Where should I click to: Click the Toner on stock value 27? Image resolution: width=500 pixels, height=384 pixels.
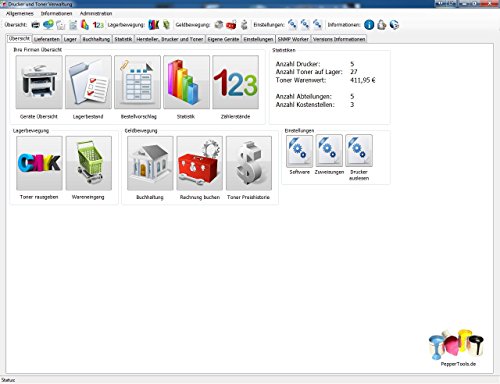tap(354, 72)
